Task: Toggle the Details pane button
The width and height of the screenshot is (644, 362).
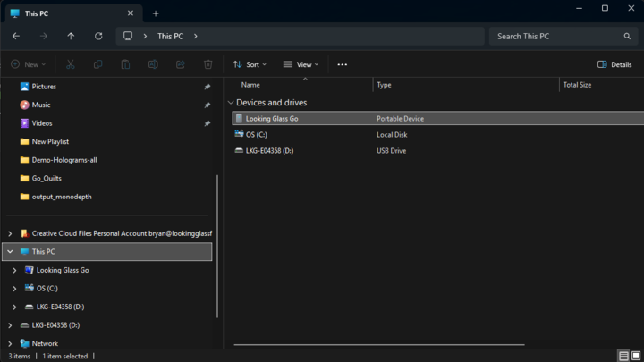Action: click(614, 64)
